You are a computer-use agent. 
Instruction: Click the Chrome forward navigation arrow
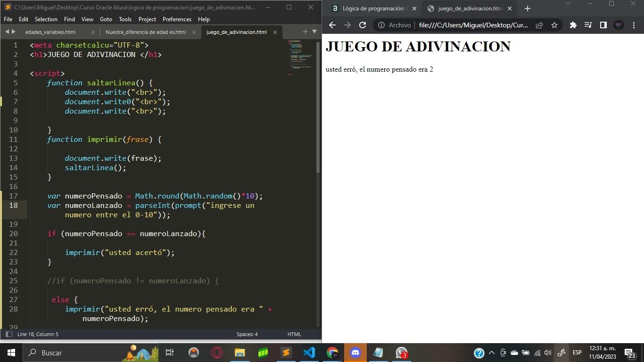tap(347, 25)
